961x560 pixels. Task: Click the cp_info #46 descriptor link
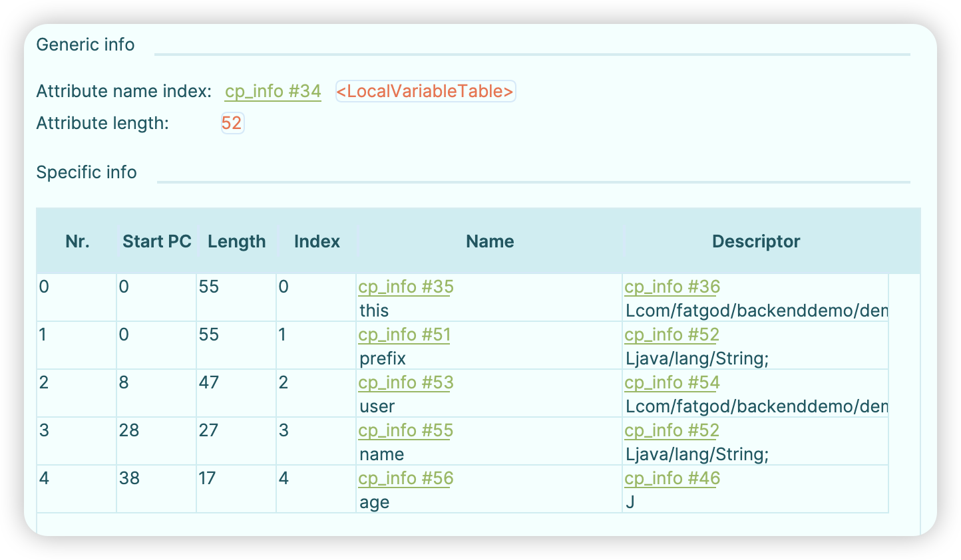pos(672,478)
